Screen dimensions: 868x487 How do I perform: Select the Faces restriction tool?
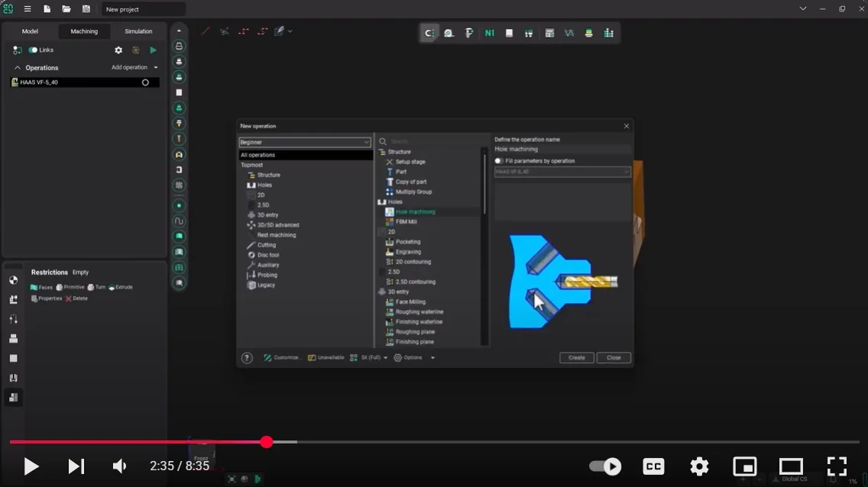click(41, 288)
